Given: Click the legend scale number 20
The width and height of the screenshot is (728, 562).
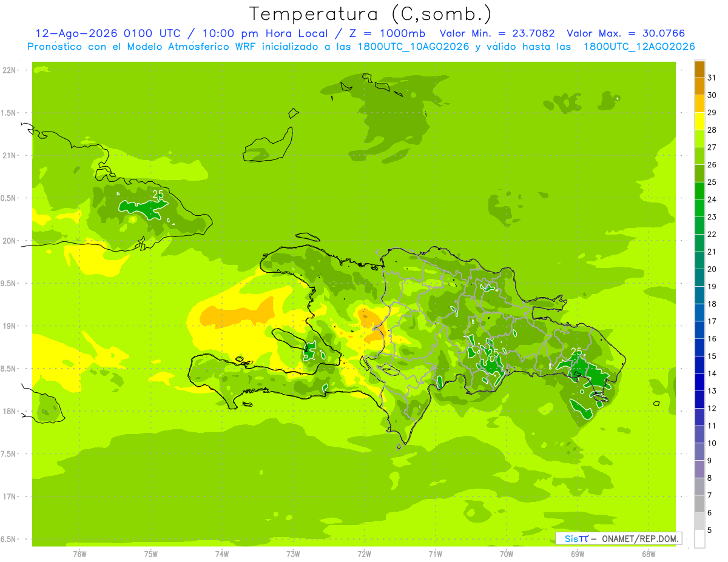Looking at the screenshot, I should point(712,269).
